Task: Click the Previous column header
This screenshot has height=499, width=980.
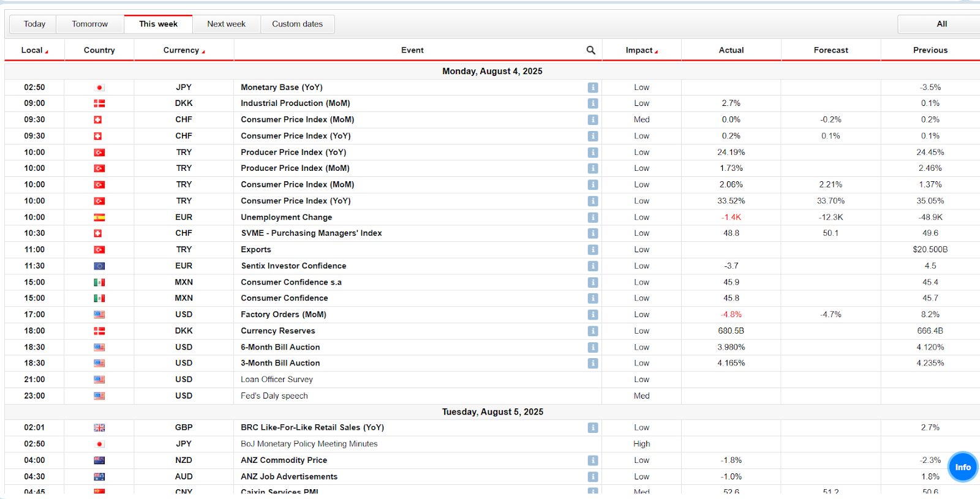Action: pos(930,50)
